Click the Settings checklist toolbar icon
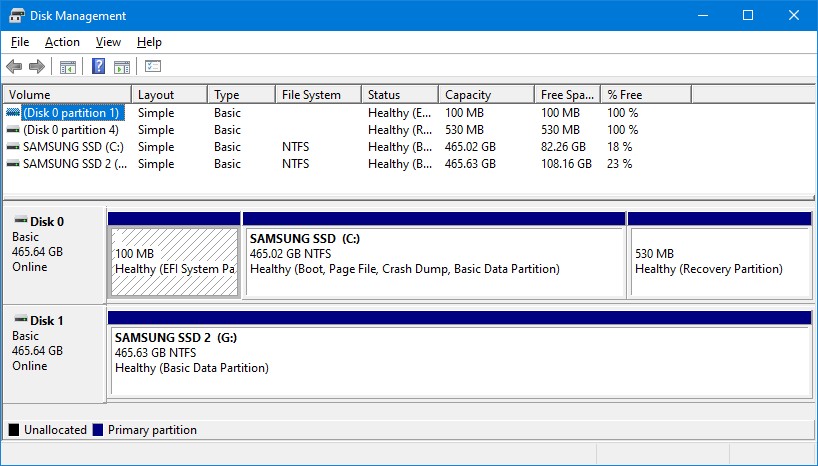 tap(153, 66)
